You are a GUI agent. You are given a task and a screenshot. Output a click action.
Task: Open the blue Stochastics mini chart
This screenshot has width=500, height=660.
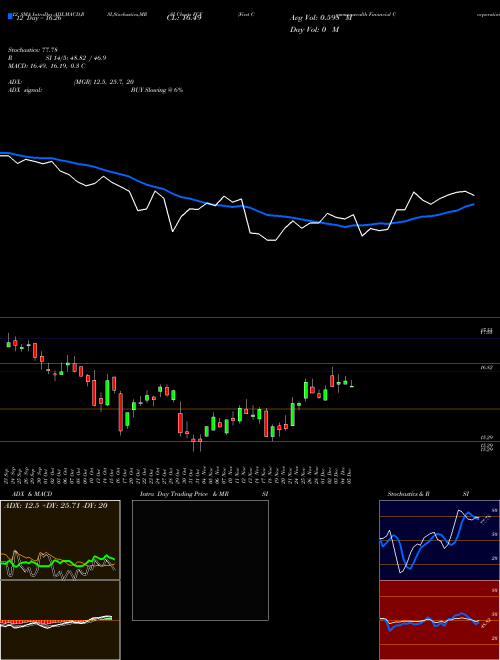pos(439,540)
